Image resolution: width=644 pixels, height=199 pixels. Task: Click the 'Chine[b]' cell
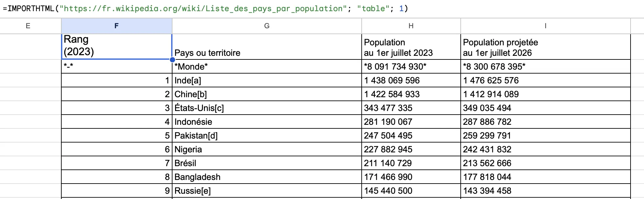267,94
